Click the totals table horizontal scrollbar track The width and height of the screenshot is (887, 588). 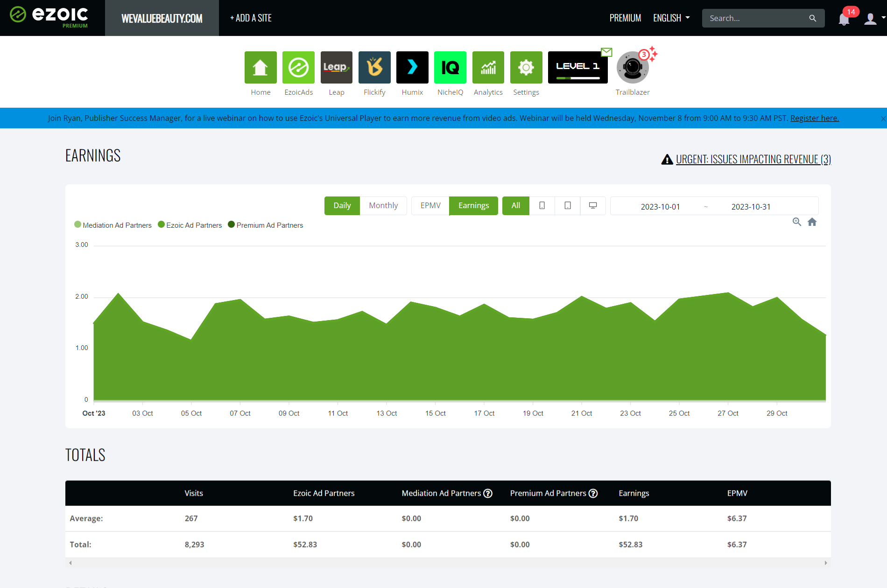[448, 563]
